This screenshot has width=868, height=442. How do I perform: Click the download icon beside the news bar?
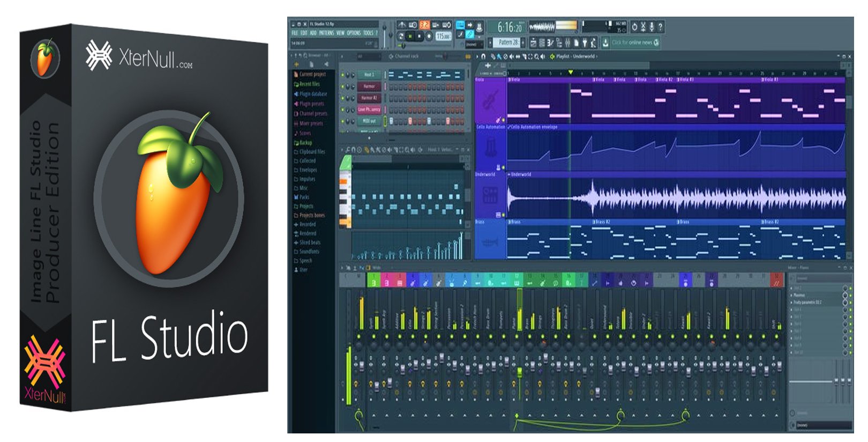tap(605, 42)
